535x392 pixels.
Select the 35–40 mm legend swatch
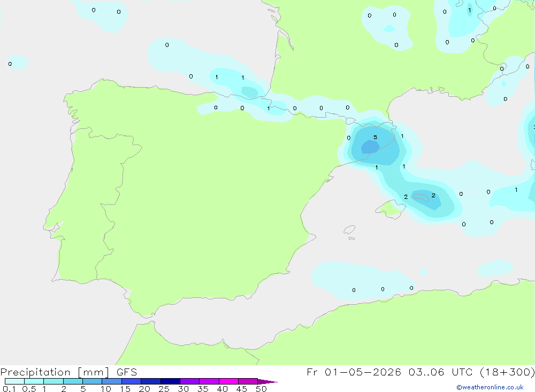tap(209, 381)
